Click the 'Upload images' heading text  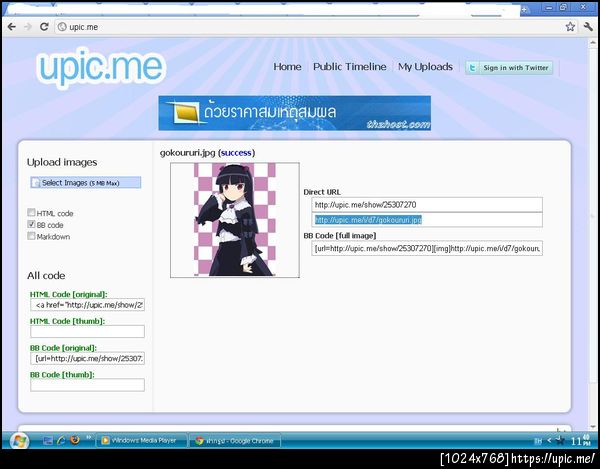point(62,162)
